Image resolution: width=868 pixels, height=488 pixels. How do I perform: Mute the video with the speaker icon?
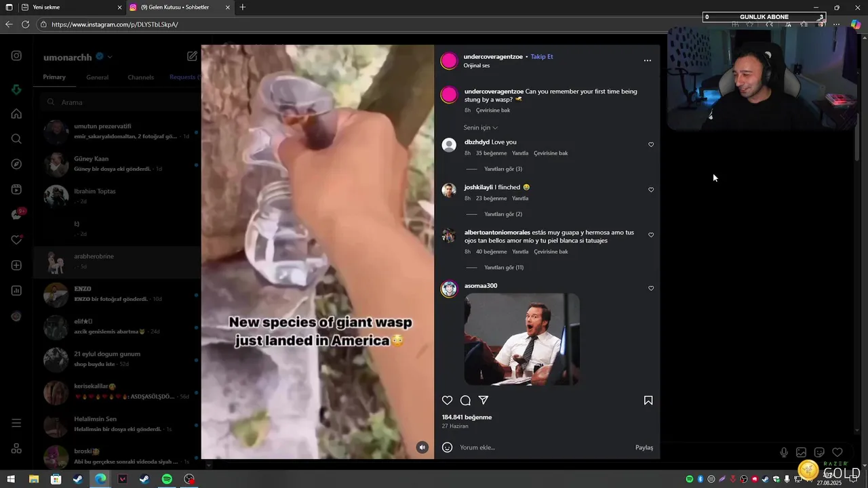click(422, 447)
